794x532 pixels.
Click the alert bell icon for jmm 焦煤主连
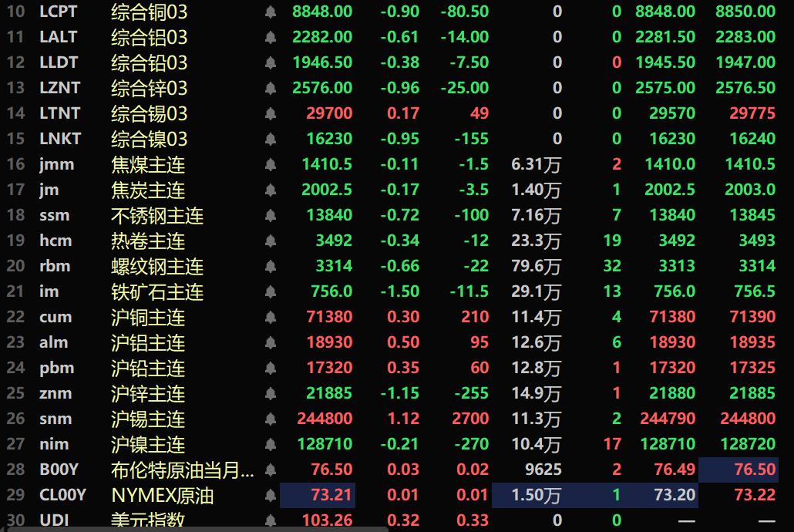click(270, 164)
